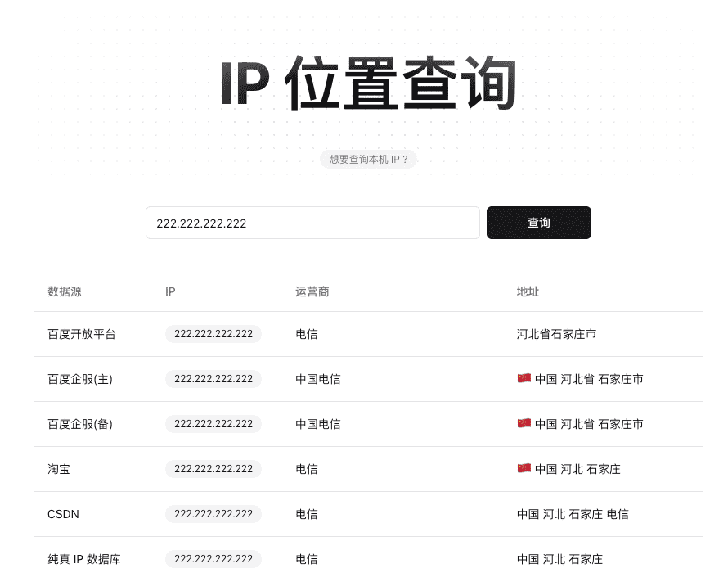Click the 查询 button
This screenshot has width=728, height=573.
click(x=538, y=223)
